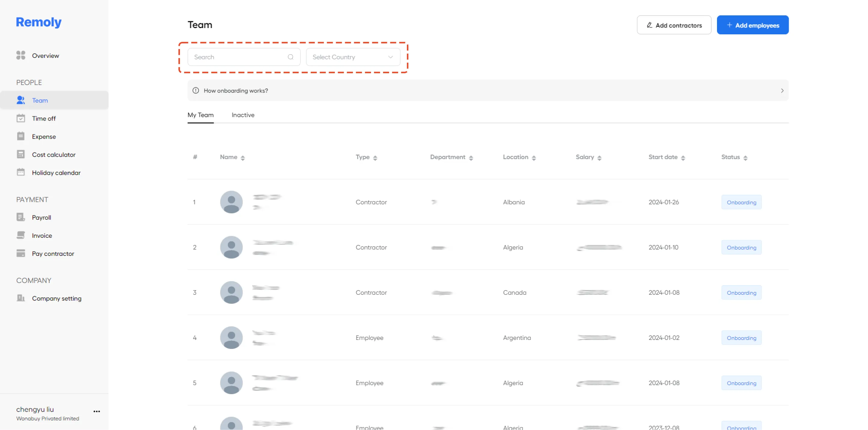Select the Team people icon in sidebar

coord(21,100)
